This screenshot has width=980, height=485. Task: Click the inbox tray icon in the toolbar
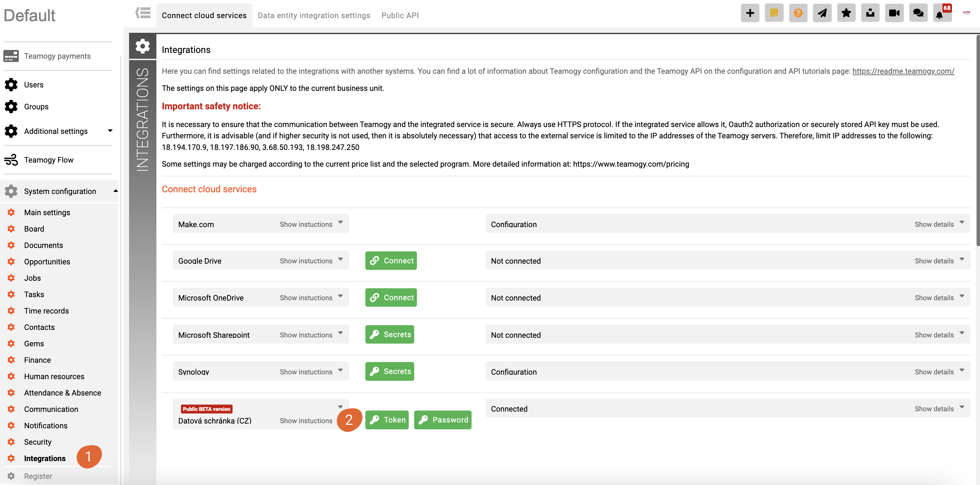(x=870, y=13)
